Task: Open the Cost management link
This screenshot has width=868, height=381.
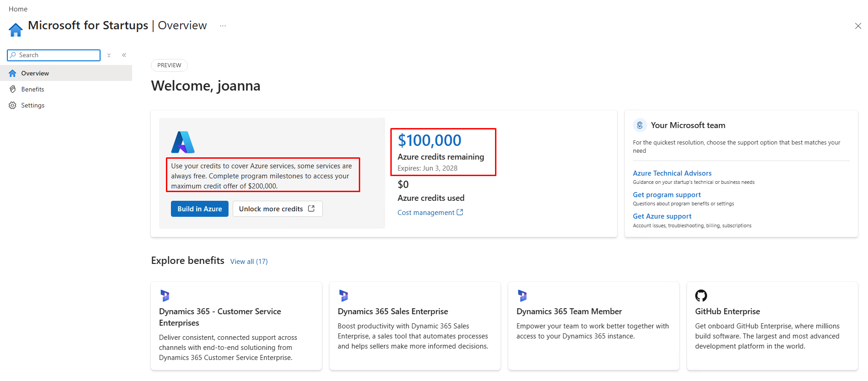Action: pyautogui.click(x=430, y=213)
